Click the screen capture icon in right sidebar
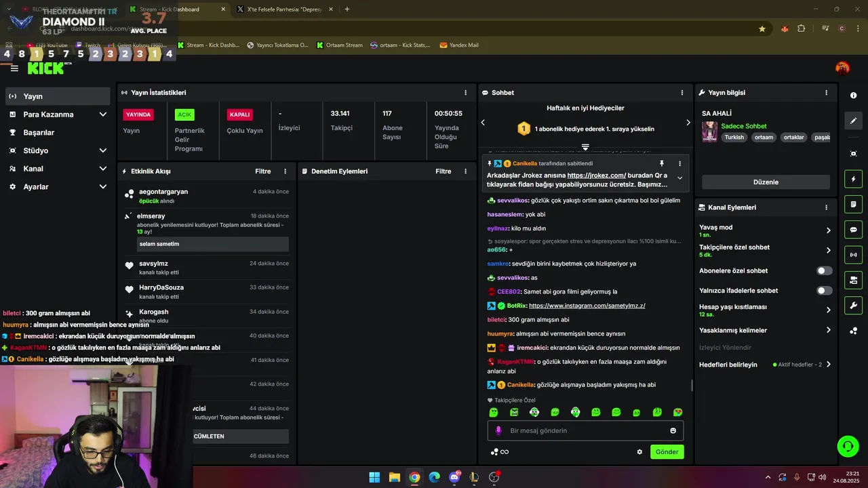This screenshot has height=488, width=868. (853, 154)
